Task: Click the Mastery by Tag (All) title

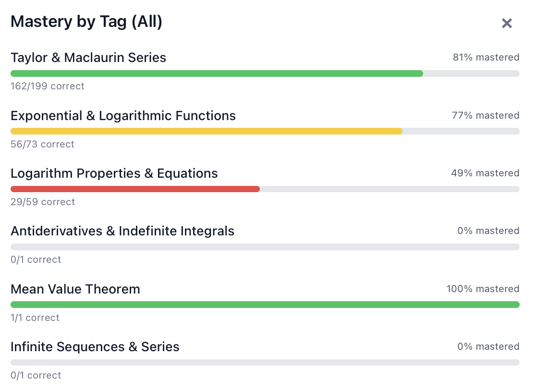Action: pos(86,22)
